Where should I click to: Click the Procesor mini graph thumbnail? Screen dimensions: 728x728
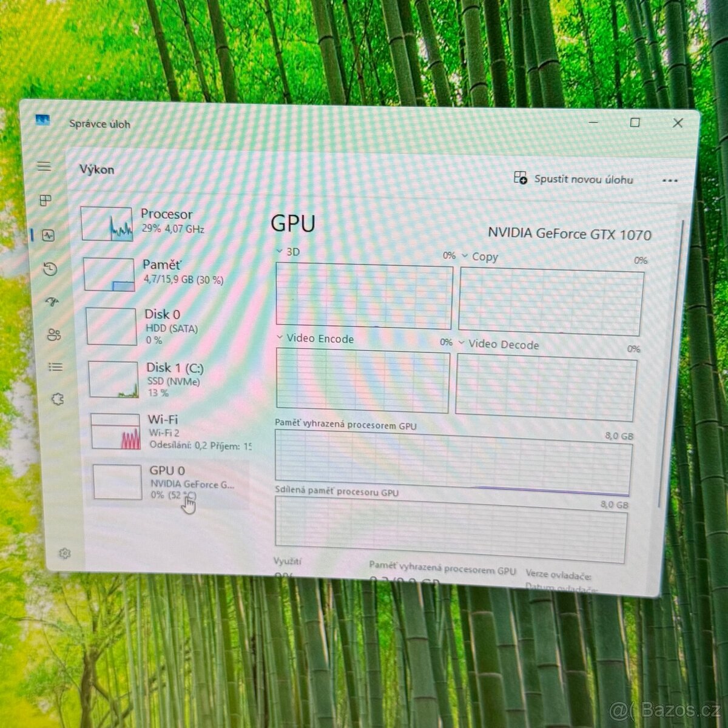point(107,224)
